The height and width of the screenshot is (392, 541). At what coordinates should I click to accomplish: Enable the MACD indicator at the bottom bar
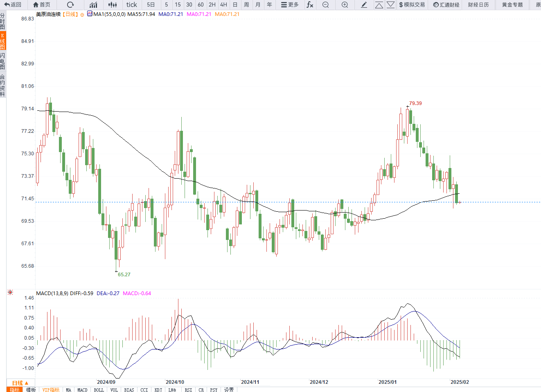pyautogui.click(x=82, y=390)
